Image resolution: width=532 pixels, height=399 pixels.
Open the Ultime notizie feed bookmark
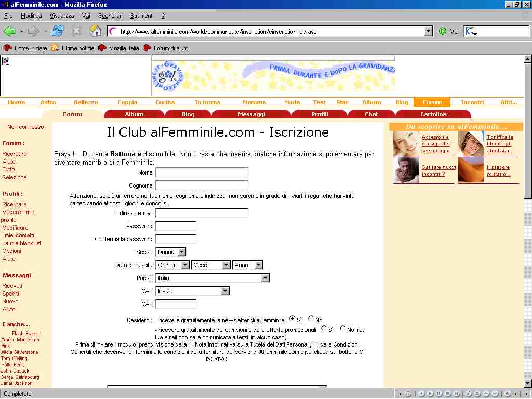[x=73, y=48]
